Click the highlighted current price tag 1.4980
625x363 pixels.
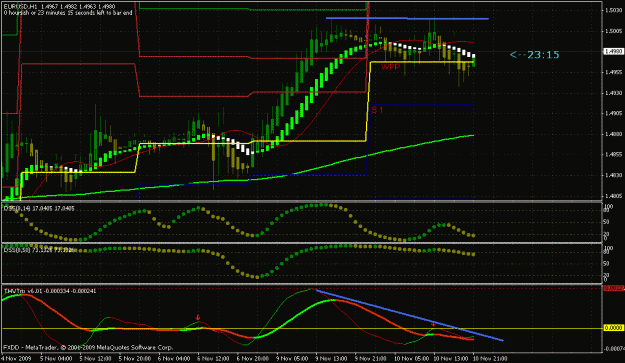[x=614, y=51]
